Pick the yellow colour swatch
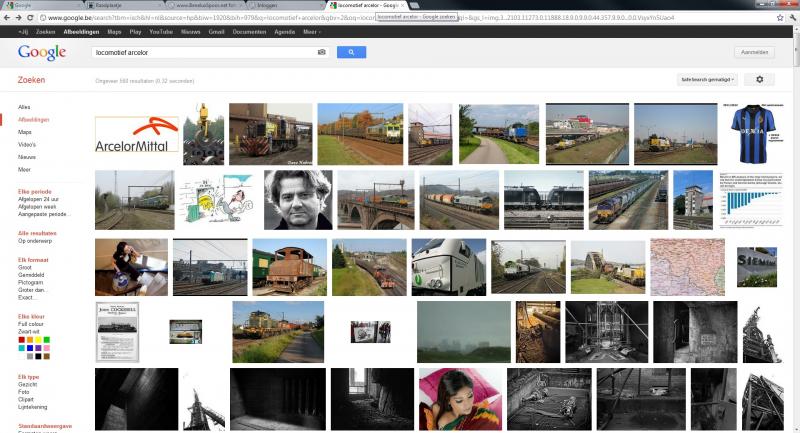Screen dimensions: 800x433 (38, 340)
